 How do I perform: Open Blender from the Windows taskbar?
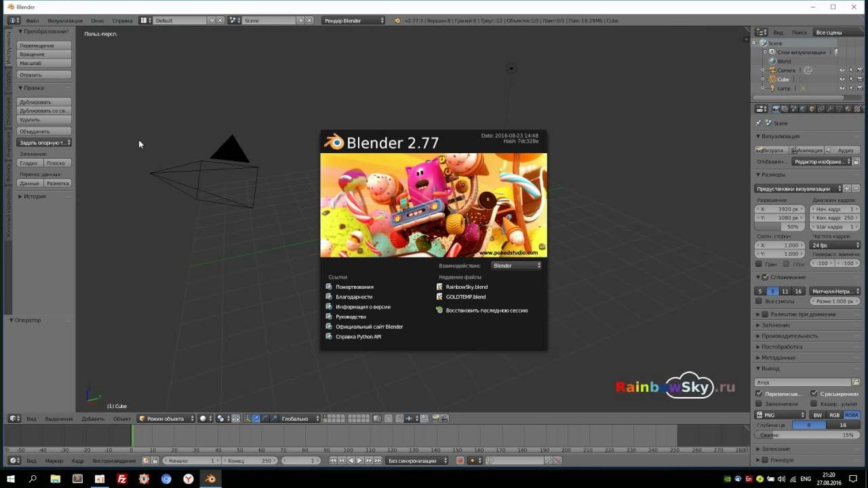211,479
